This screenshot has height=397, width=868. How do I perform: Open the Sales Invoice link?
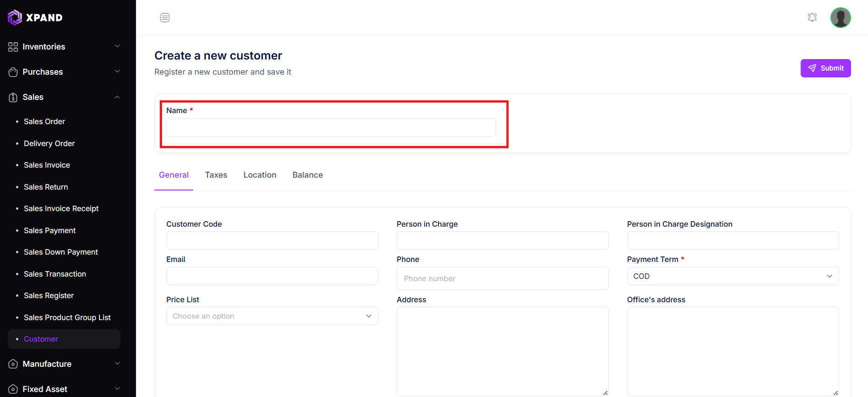47,165
